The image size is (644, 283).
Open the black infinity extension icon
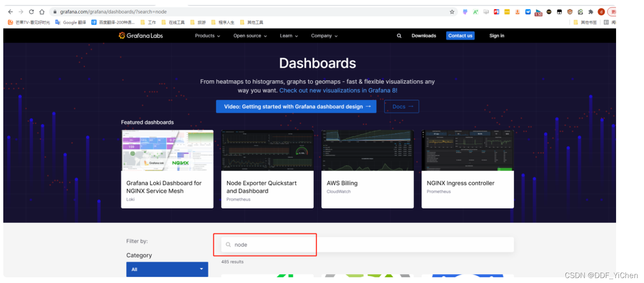point(549,12)
